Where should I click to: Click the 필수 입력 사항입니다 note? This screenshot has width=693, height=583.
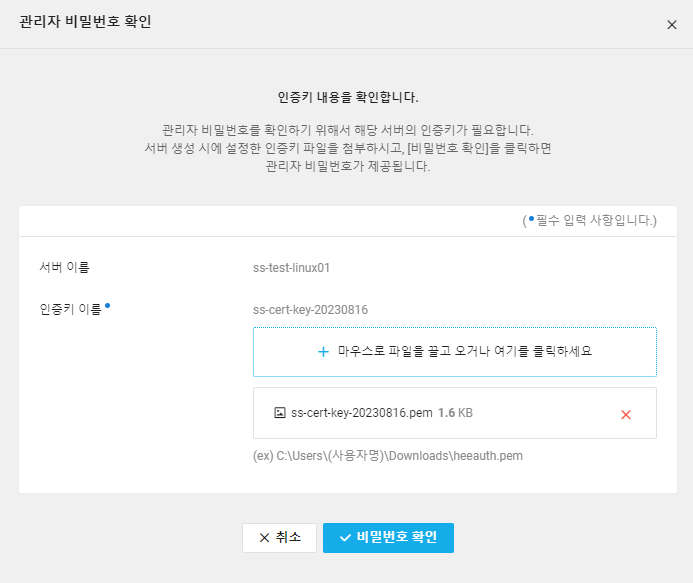click(590, 220)
